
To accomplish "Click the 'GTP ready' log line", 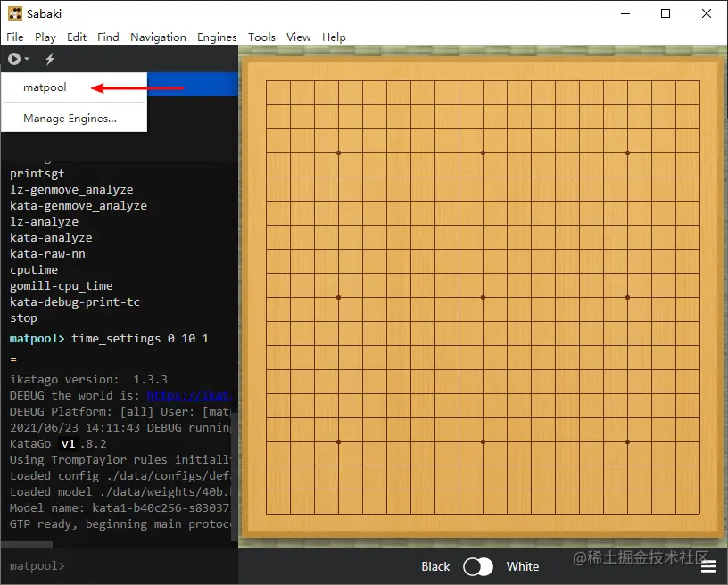I will click(120, 524).
